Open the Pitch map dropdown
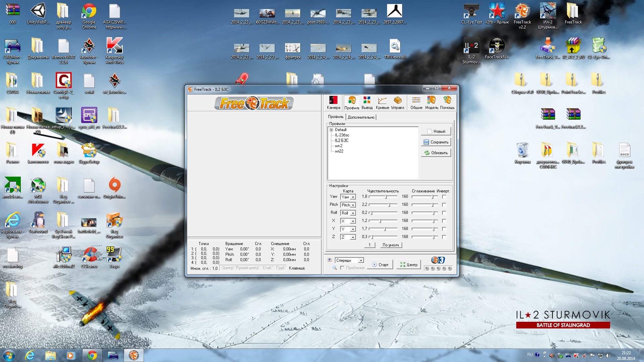Screen dimensions: 644x362 pos(353,205)
